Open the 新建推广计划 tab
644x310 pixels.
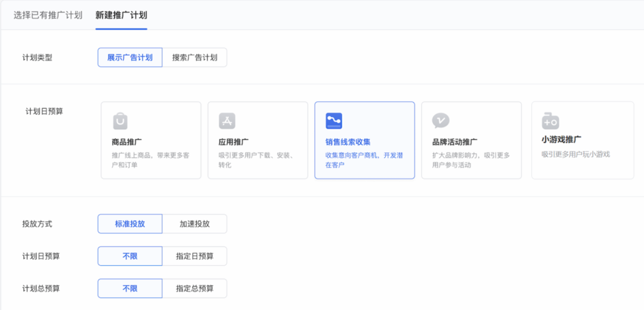(121, 15)
